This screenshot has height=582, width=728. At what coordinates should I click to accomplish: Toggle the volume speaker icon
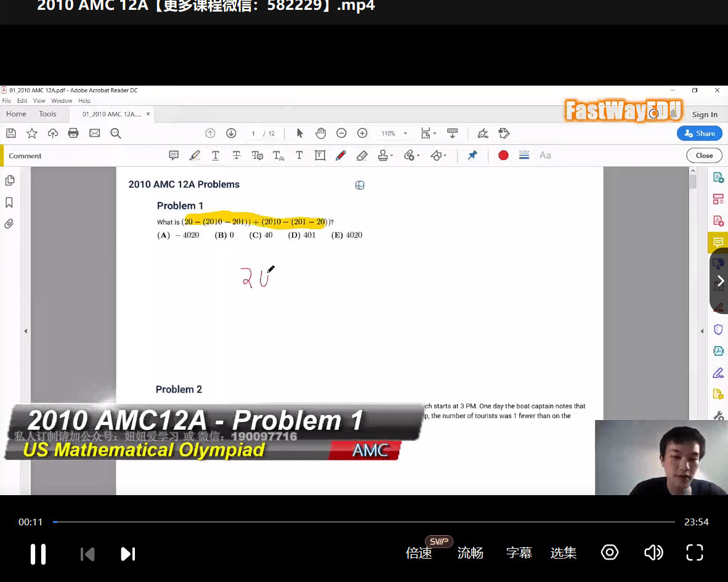pos(653,553)
